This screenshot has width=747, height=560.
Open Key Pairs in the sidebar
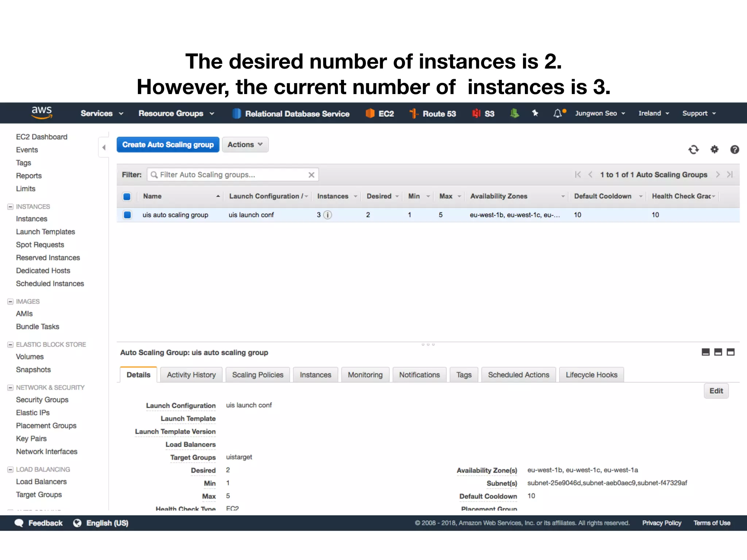[x=31, y=439]
